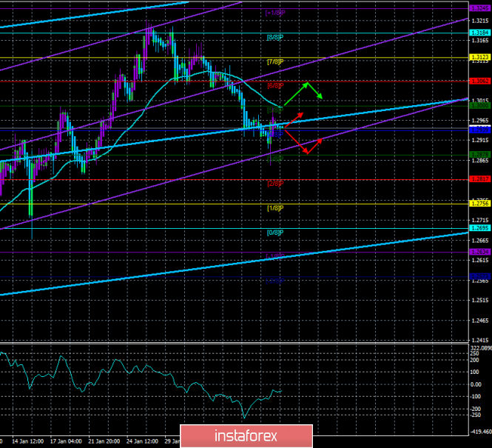Select the 1.2939 current price tag

(x=479, y=130)
